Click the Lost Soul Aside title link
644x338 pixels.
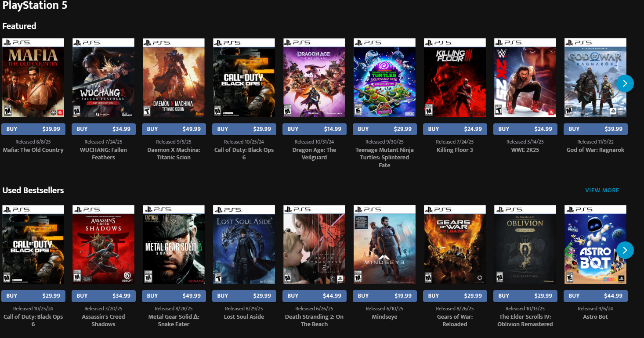tap(244, 316)
